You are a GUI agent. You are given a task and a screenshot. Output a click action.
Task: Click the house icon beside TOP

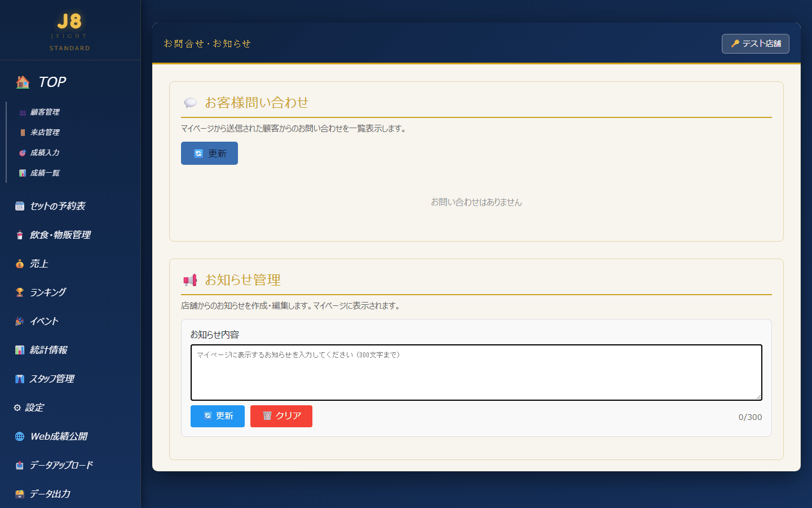coord(23,82)
